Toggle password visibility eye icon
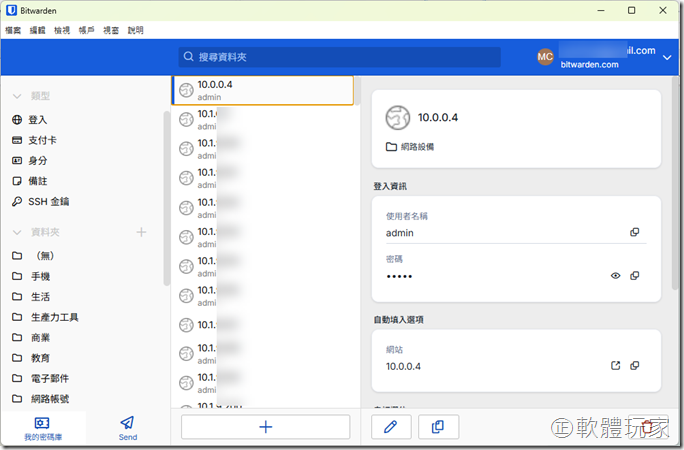 tap(616, 275)
